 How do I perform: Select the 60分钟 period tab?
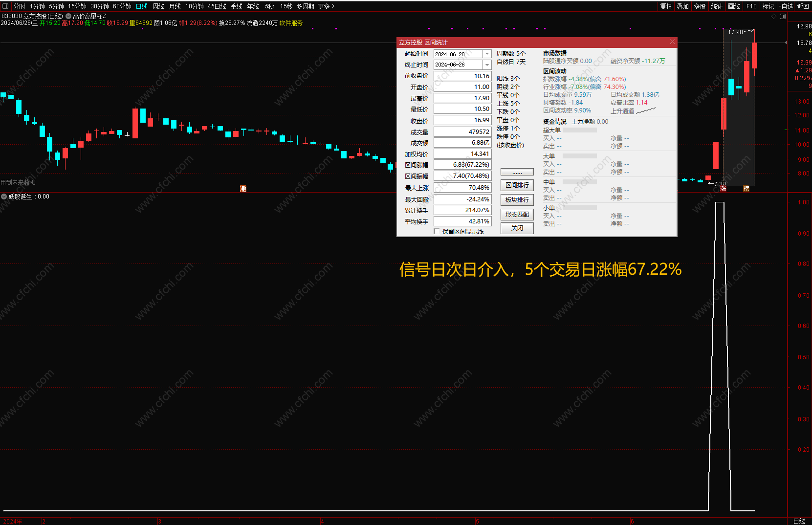(122, 6)
